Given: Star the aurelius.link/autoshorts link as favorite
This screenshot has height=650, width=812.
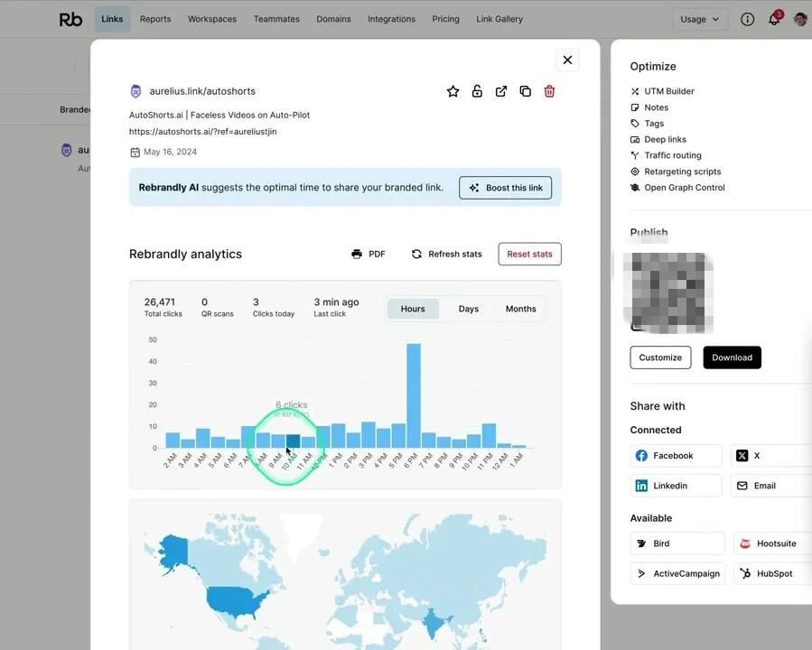Looking at the screenshot, I should point(453,91).
